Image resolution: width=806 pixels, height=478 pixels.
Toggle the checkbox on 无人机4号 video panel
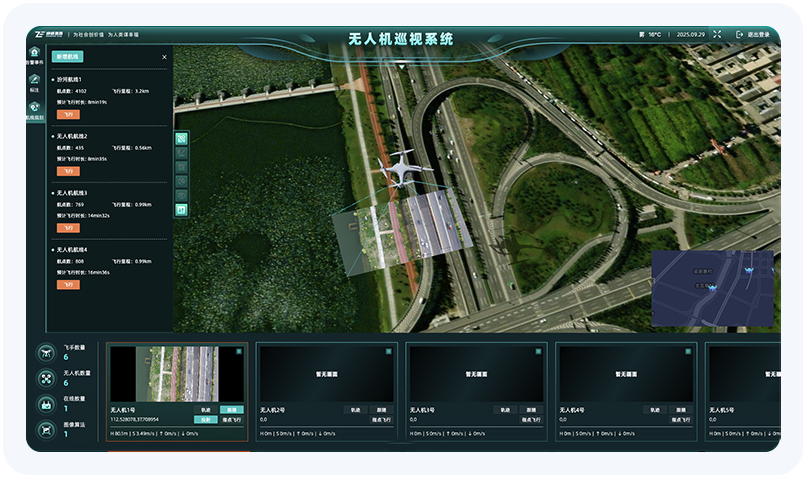pos(687,351)
